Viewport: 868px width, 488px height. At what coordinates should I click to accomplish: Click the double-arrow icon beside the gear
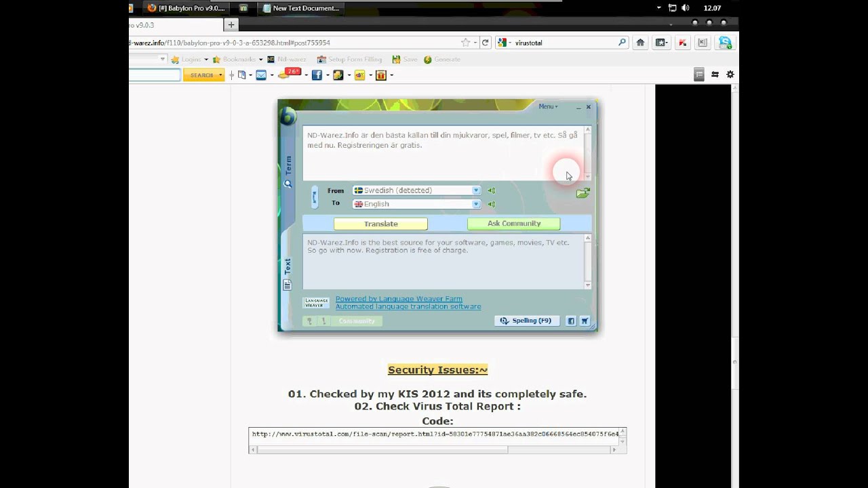(x=715, y=75)
